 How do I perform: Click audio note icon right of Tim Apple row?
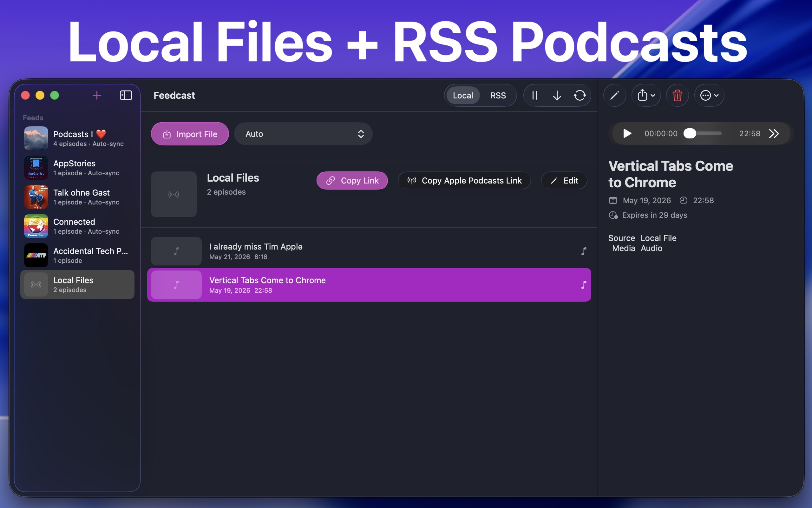pyautogui.click(x=584, y=251)
